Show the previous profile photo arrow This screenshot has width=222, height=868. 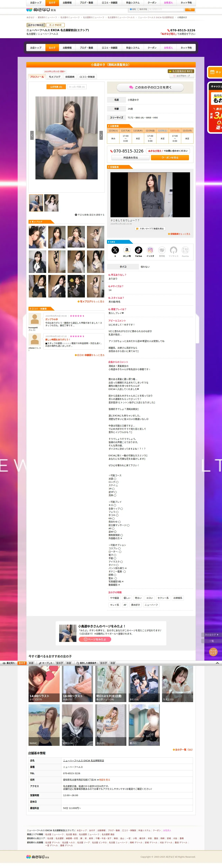coord(32,135)
